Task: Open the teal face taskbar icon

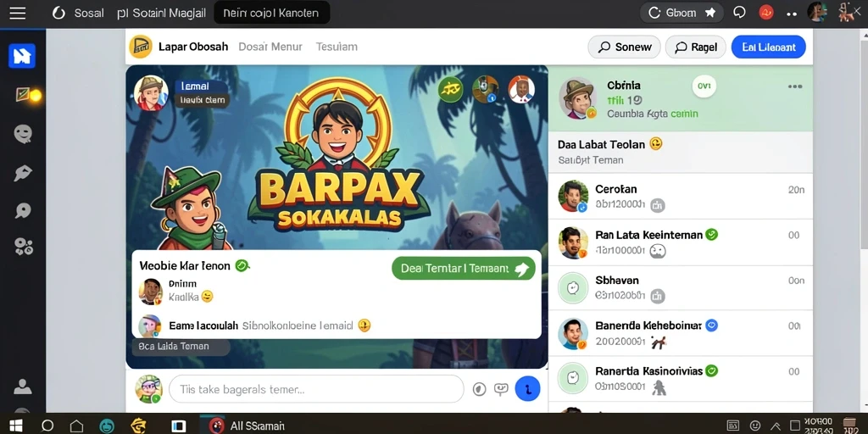Action: click(x=107, y=426)
